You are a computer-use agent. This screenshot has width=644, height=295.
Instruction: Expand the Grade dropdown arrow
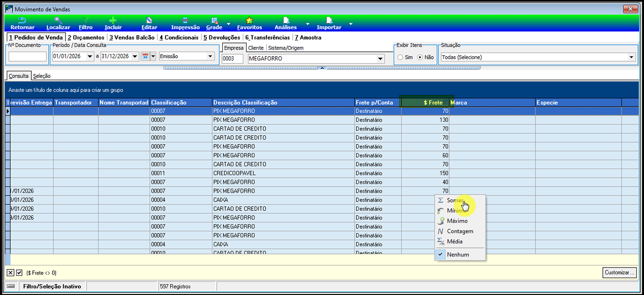[228, 24]
